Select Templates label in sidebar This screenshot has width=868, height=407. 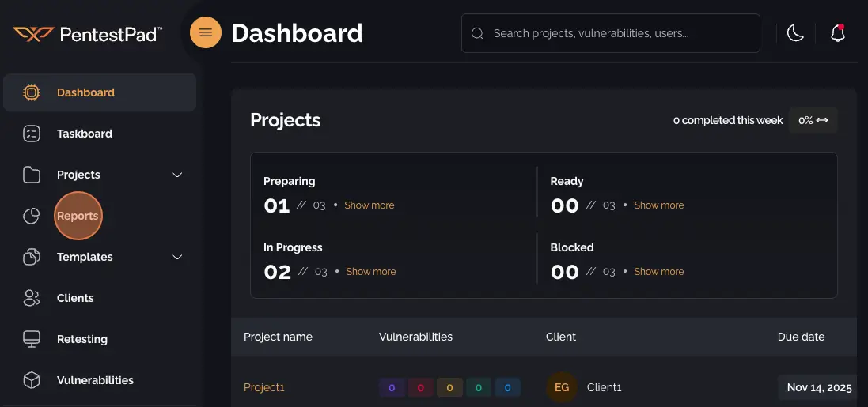click(x=85, y=257)
